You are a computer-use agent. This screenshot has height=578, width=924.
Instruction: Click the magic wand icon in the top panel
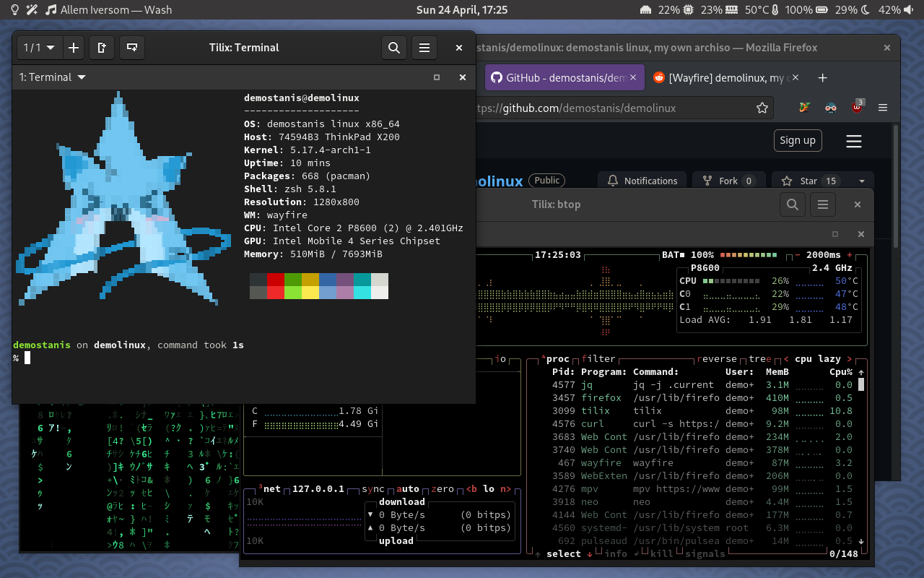32,10
